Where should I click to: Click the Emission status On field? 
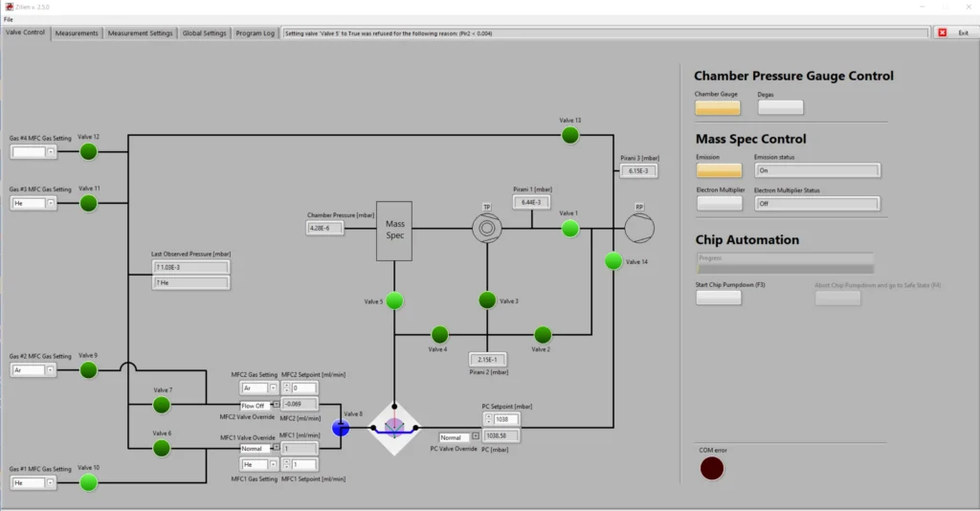[x=817, y=170]
